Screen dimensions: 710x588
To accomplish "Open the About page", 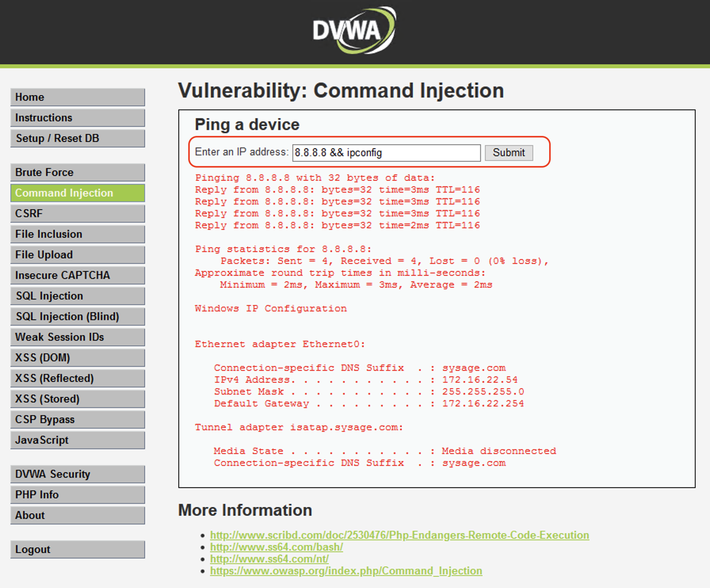I will pyautogui.click(x=78, y=515).
